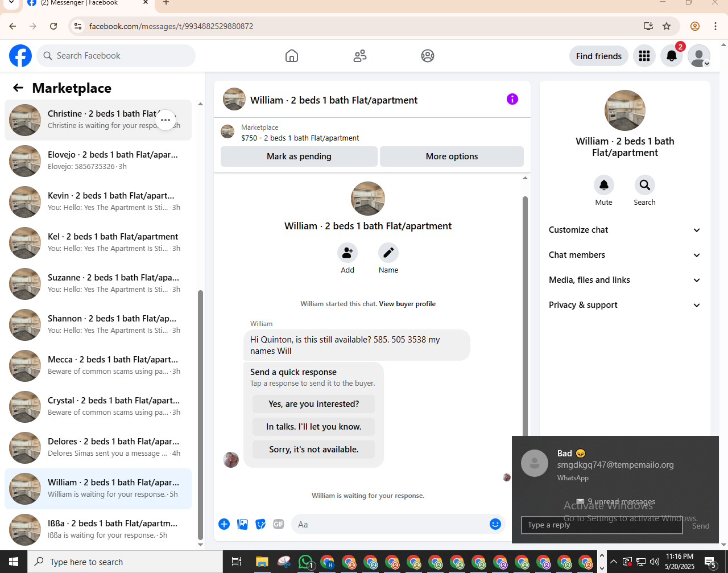Bookmark this page star icon
The height and width of the screenshot is (573, 728).
(x=667, y=26)
